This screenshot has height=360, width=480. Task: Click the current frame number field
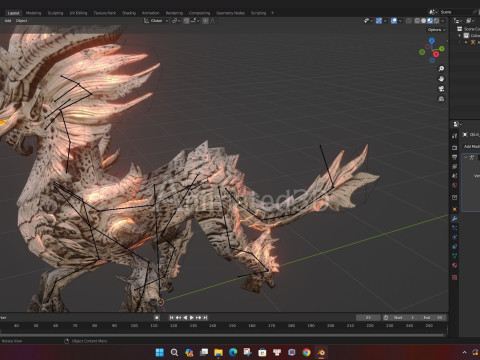(368, 317)
